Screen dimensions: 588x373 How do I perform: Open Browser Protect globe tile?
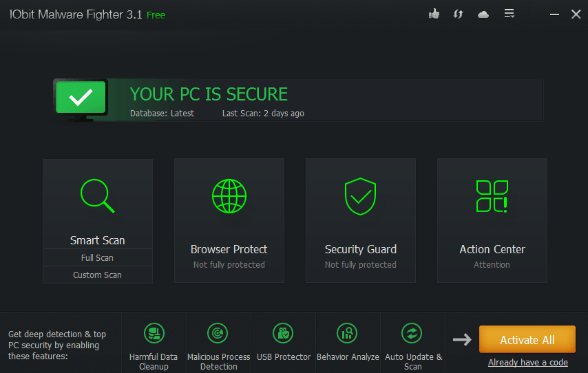(x=229, y=220)
